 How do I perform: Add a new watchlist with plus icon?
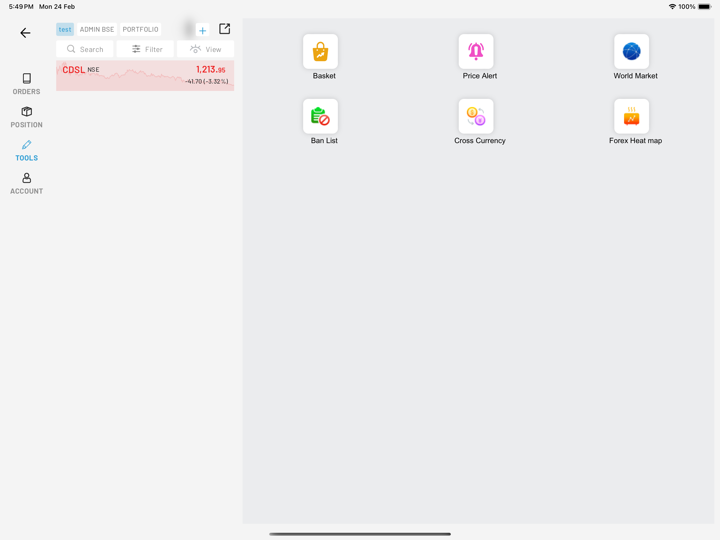coord(202,30)
